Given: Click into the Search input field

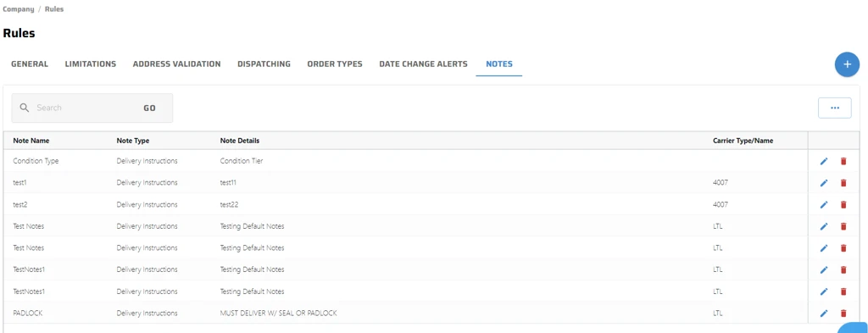Looking at the screenshot, I should (83, 108).
